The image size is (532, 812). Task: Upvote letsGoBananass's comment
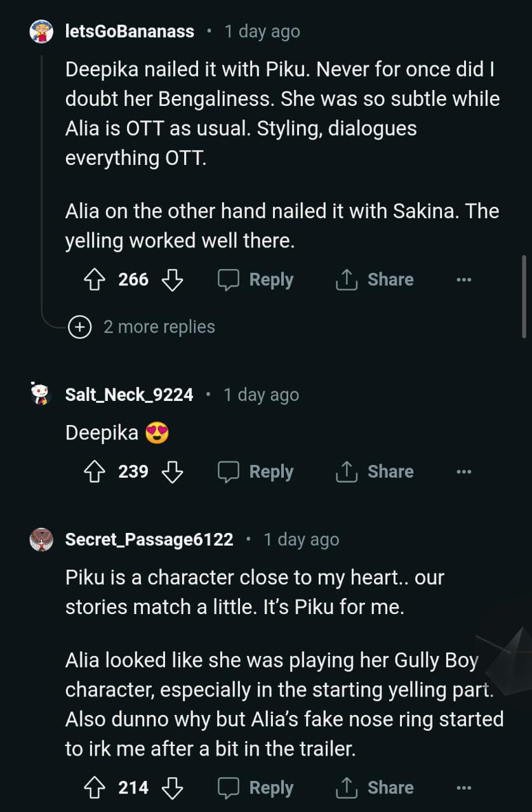tap(94, 280)
